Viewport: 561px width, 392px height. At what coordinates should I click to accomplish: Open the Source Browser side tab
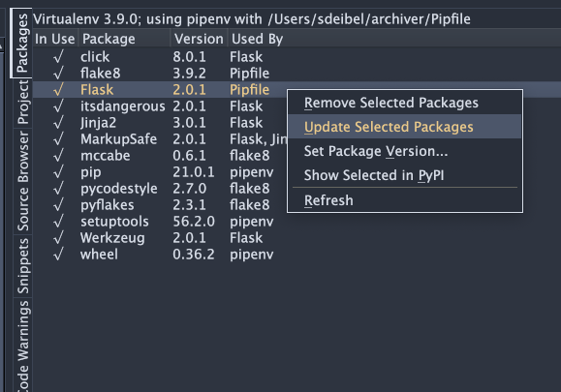[23, 181]
